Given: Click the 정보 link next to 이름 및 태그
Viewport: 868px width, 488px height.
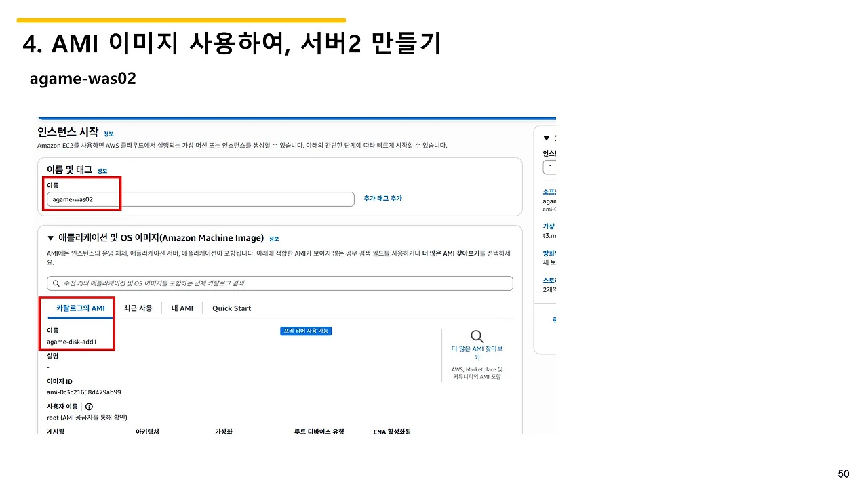Looking at the screenshot, I should [x=102, y=171].
